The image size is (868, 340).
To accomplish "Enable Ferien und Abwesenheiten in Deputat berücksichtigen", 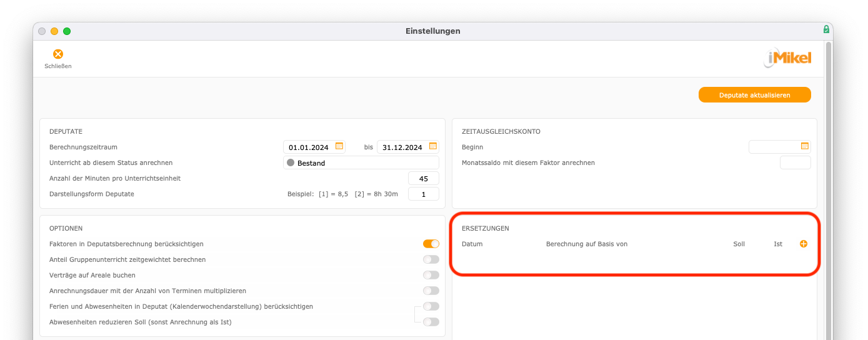I will [431, 306].
